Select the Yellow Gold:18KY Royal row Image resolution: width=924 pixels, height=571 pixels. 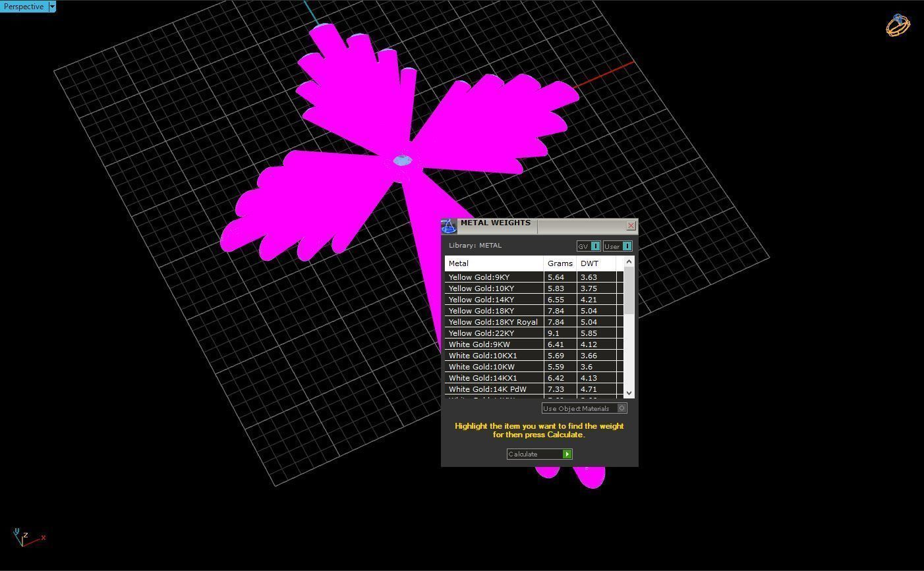(534, 322)
